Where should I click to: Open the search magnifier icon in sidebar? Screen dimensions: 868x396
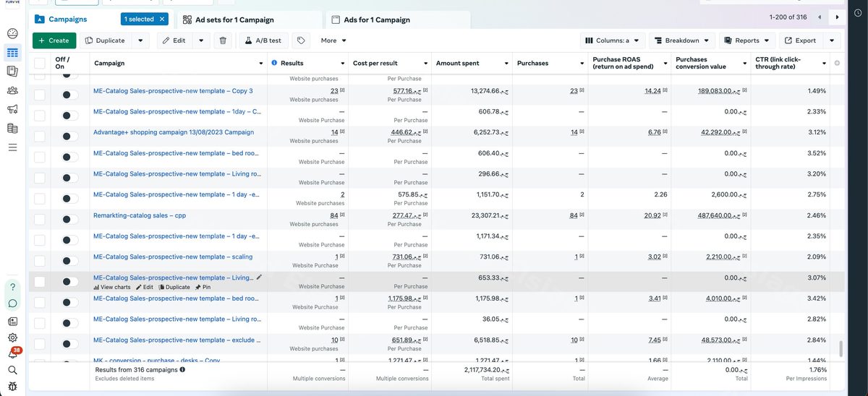pyautogui.click(x=12, y=370)
